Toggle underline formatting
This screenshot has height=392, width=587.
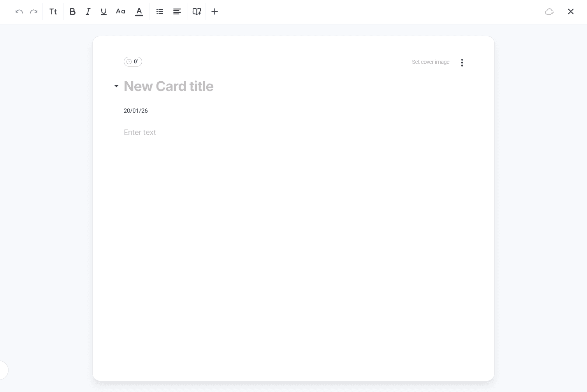tap(104, 12)
